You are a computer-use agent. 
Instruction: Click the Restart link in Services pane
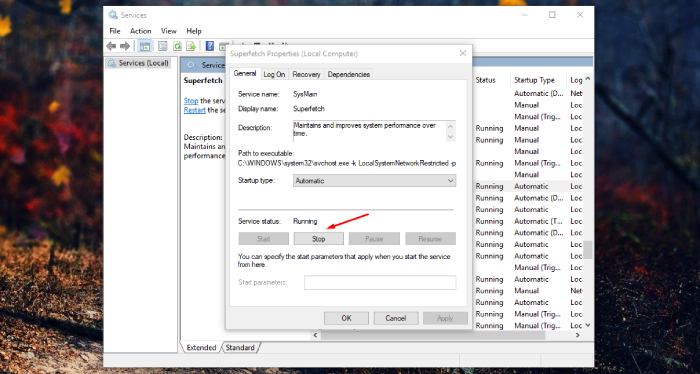[x=195, y=110]
